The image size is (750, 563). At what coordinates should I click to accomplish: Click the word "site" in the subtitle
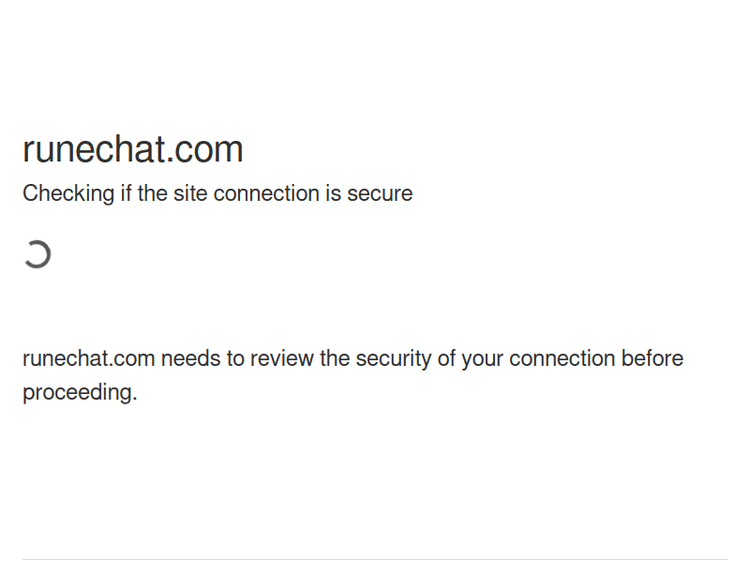(x=190, y=194)
